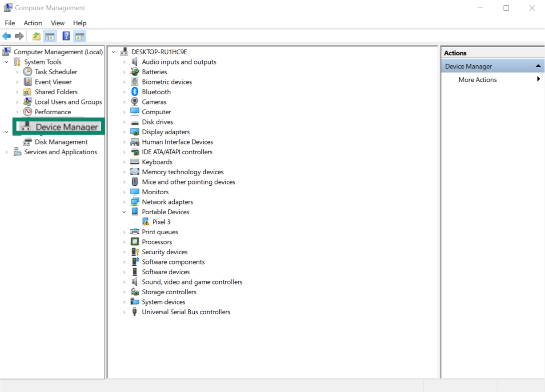
Task: Click the Help icon in the toolbar
Action: (66, 36)
